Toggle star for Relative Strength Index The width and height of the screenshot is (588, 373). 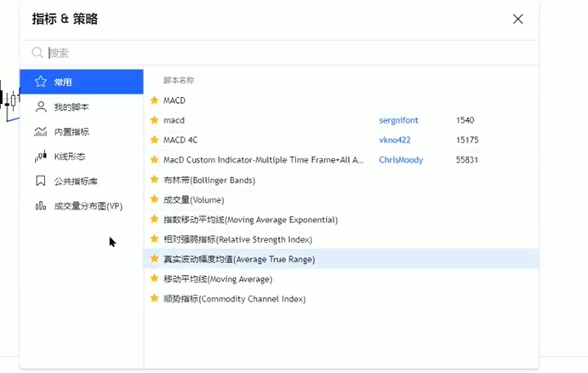(x=154, y=239)
